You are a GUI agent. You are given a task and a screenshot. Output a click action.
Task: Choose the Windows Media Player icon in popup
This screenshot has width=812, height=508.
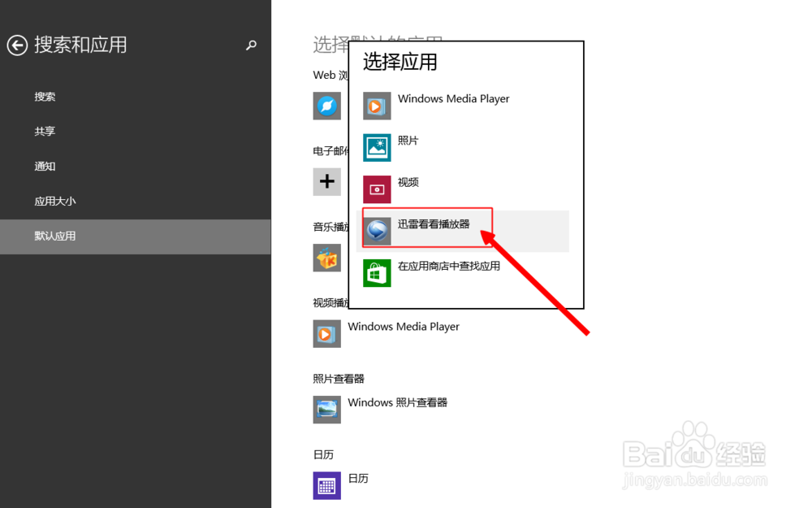tap(377, 106)
